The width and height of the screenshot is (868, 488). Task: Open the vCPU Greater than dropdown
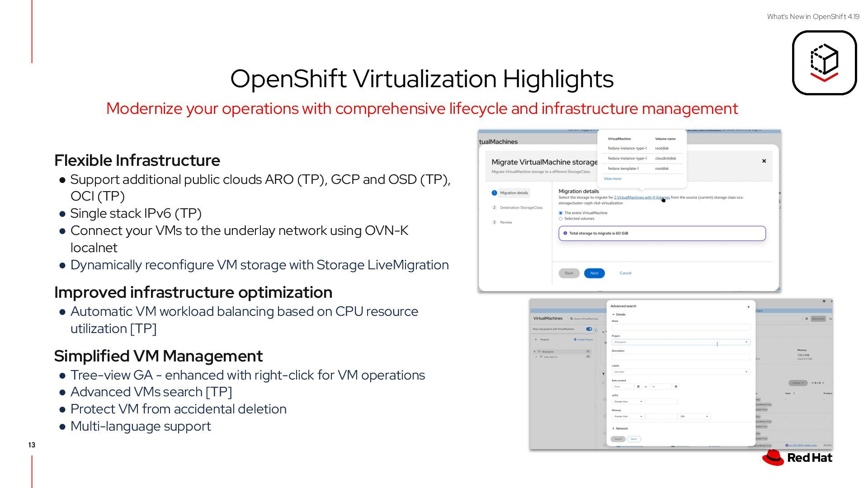pyautogui.click(x=628, y=402)
